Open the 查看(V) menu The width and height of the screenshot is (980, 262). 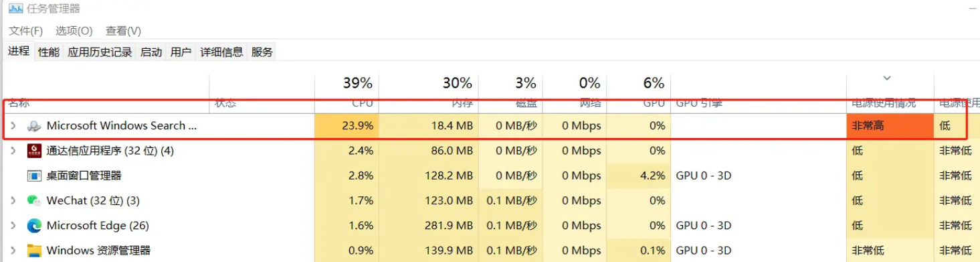point(123,31)
